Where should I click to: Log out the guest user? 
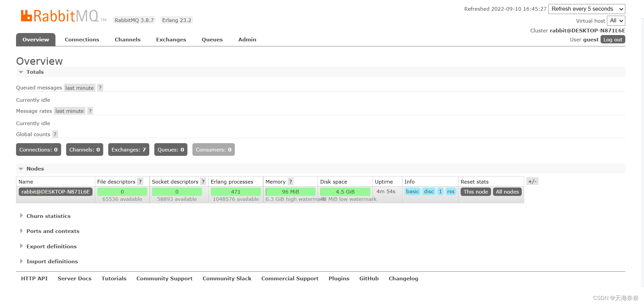[613, 39]
